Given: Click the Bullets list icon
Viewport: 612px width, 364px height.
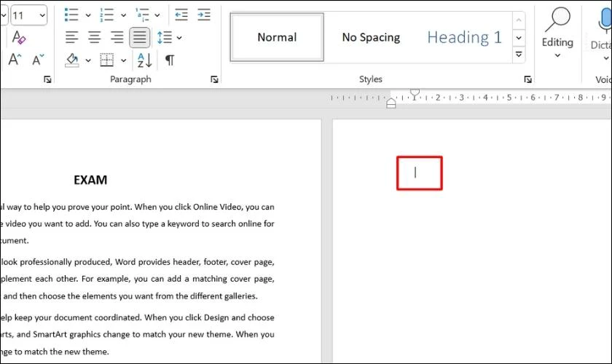Looking at the screenshot, I should click(x=71, y=15).
